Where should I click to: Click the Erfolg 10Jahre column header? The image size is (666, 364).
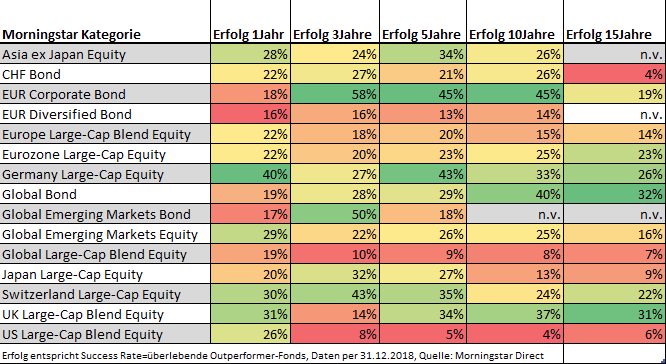pyautogui.click(x=515, y=21)
